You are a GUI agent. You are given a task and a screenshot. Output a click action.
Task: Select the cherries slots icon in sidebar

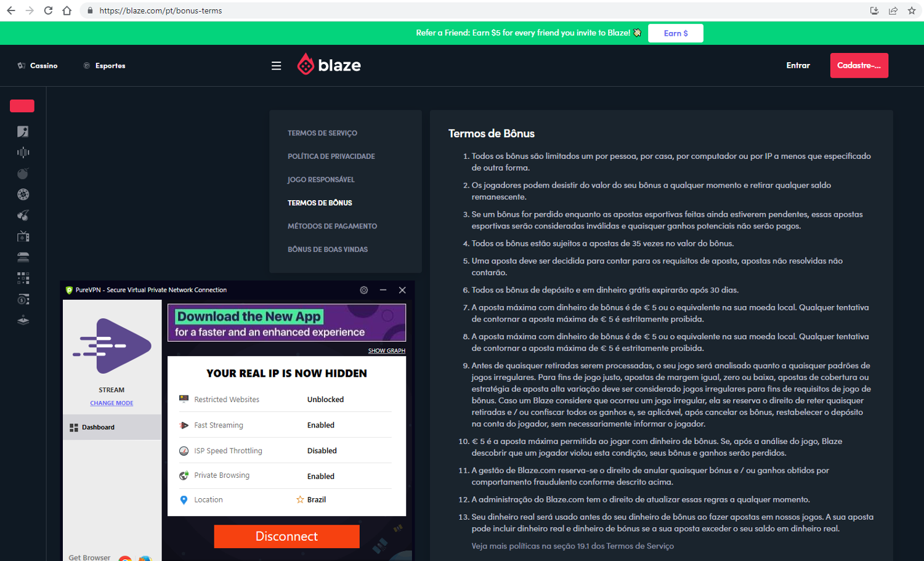click(x=23, y=216)
